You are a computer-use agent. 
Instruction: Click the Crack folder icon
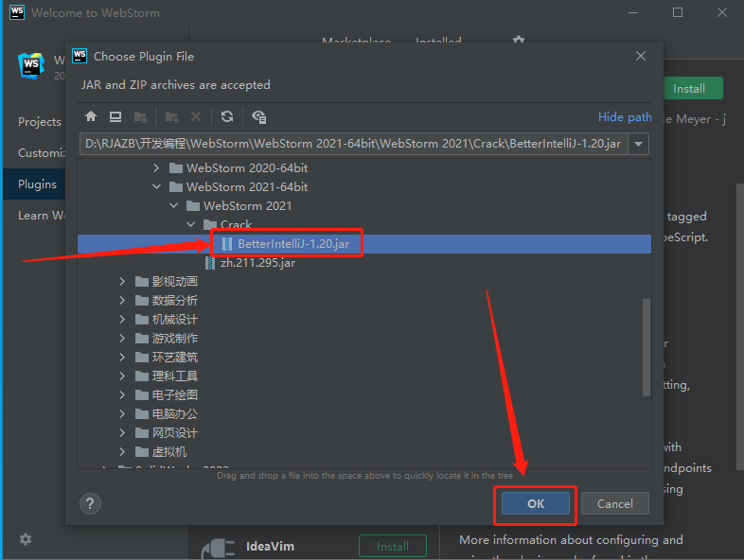coord(210,224)
